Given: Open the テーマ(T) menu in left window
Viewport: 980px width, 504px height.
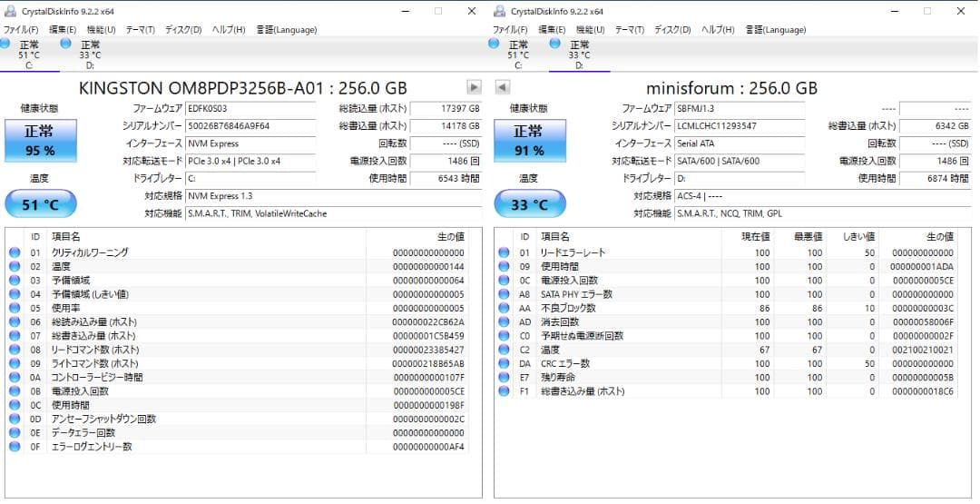Looking at the screenshot, I should pyautogui.click(x=140, y=29).
